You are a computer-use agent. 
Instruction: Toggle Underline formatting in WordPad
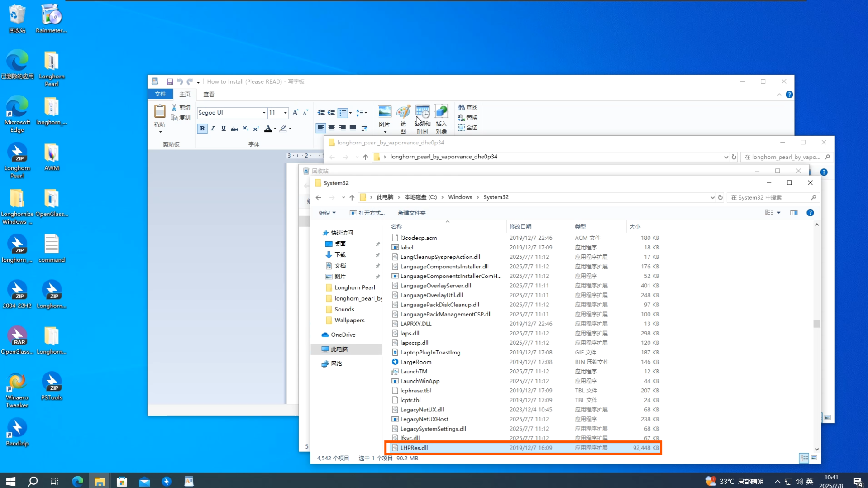pyautogui.click(x=224, y=129)
